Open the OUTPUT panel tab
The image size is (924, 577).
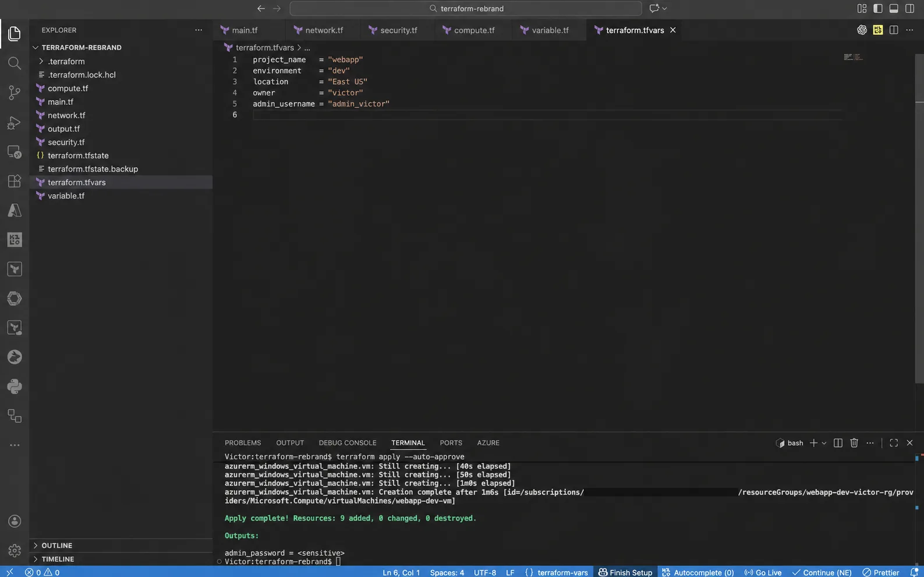click(x=290, y=443)
